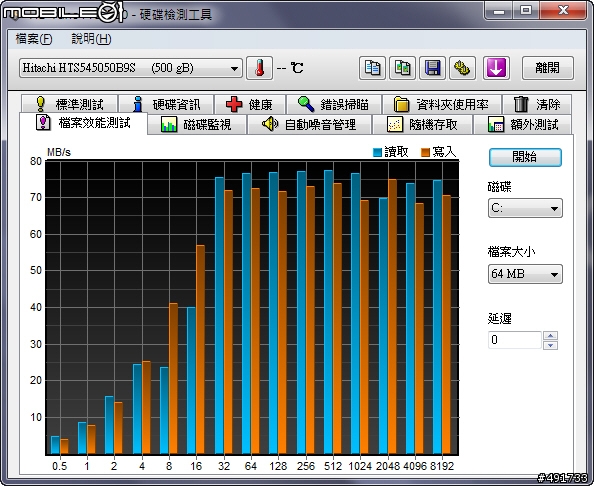Screen dimensions: 594x486
Task: Click the floppy disk save screenshot icon
Action: point(432,68)
